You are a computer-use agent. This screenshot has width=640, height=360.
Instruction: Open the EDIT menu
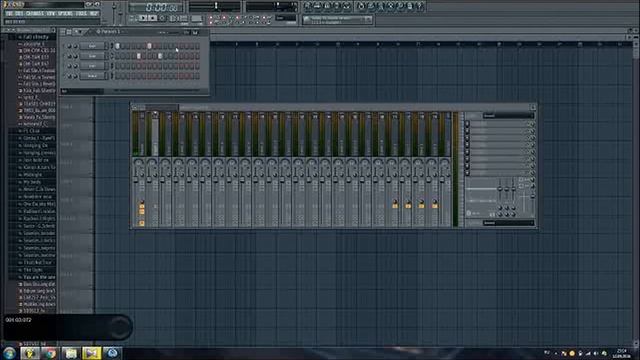(x=19, y=13)
